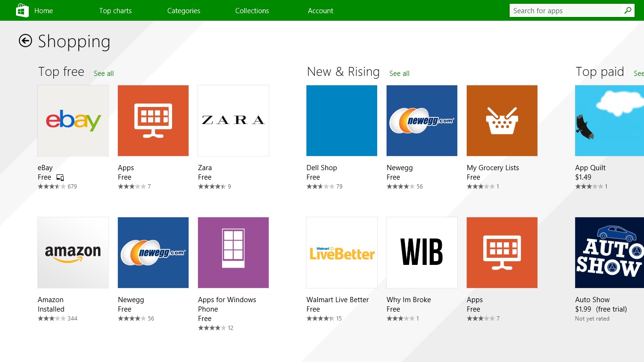This screenshot has width=644, height=362.
Task: Click the Installed label under Amazon
Action: click(x=51, y=309)
